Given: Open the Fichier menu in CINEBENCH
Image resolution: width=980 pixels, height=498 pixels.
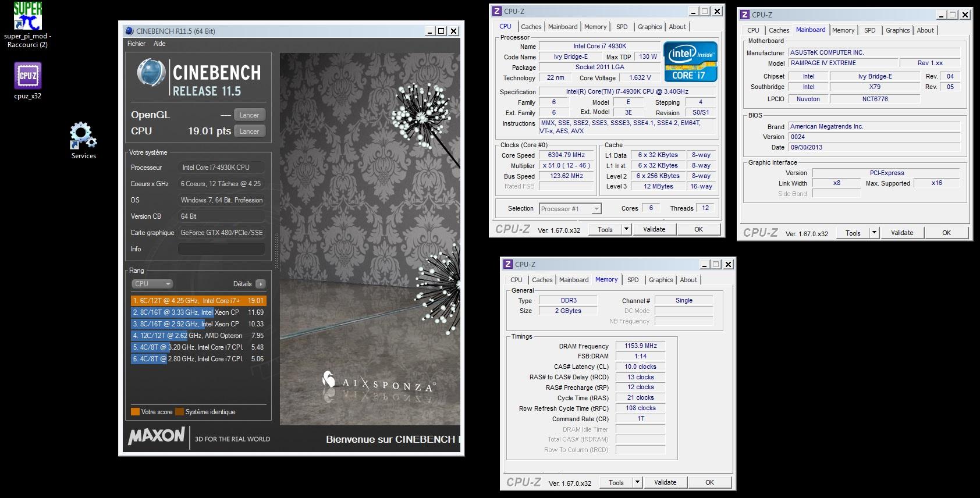Looking at the screenshot, I should [x=136, y=44].
